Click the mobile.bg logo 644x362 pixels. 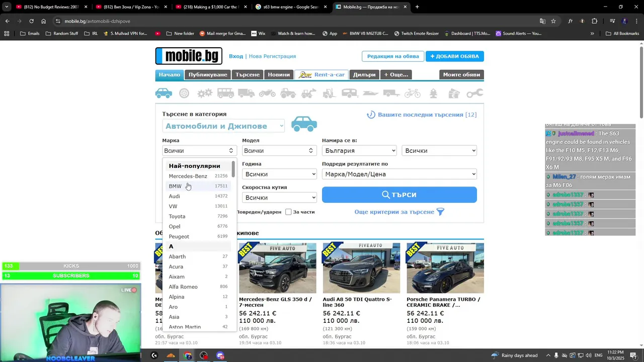189,56
